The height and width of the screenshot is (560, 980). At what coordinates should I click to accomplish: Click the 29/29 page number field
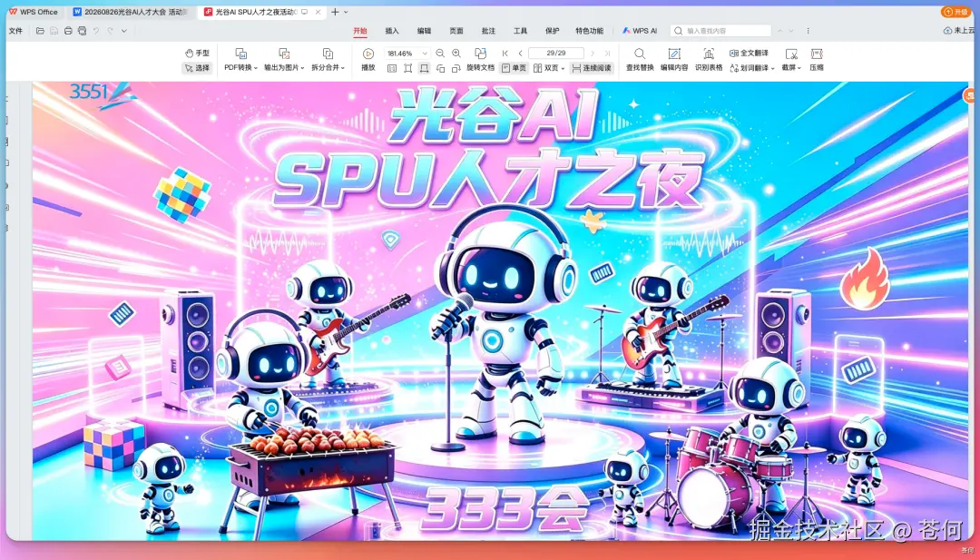(x=556, y=54)
